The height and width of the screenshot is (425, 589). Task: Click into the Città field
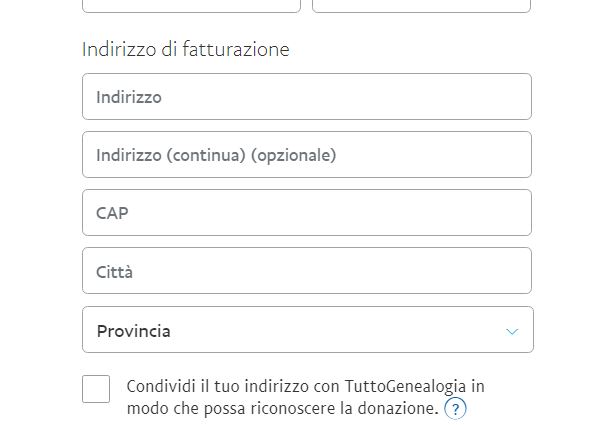[307, 271]
